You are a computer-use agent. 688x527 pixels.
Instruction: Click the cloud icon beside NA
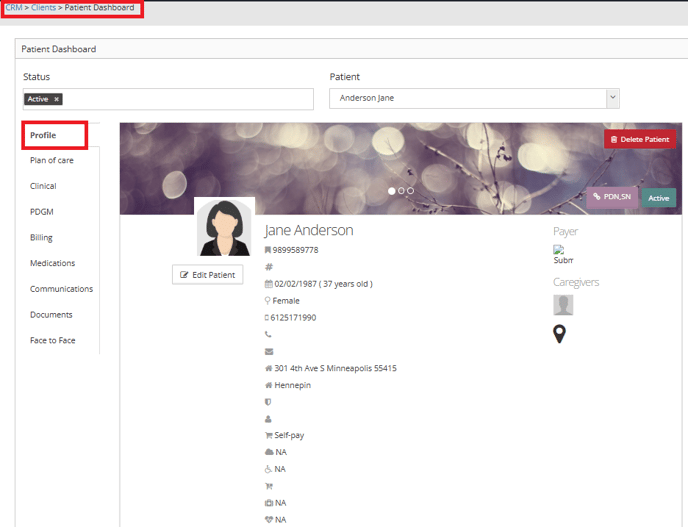[x=269, y=452]
